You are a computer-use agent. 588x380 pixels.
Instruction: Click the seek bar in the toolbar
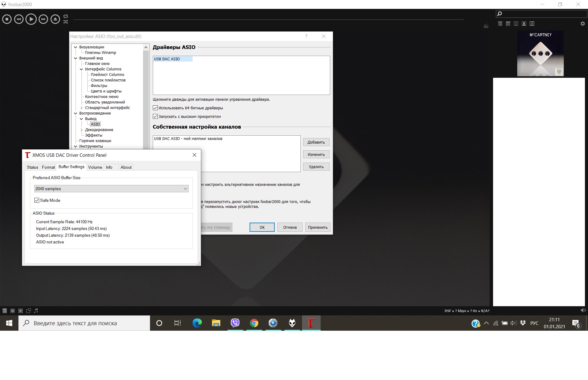tap(268, 20)
